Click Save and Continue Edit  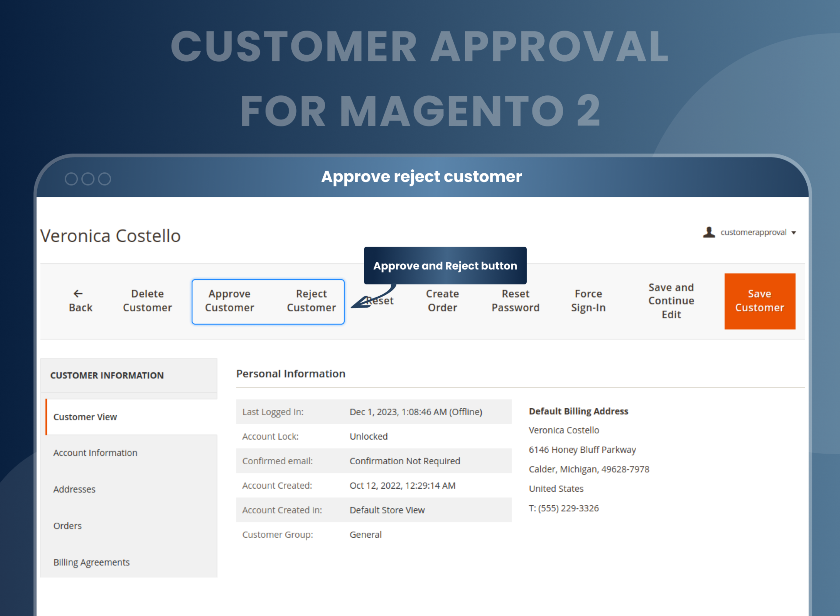click(670, 301)
